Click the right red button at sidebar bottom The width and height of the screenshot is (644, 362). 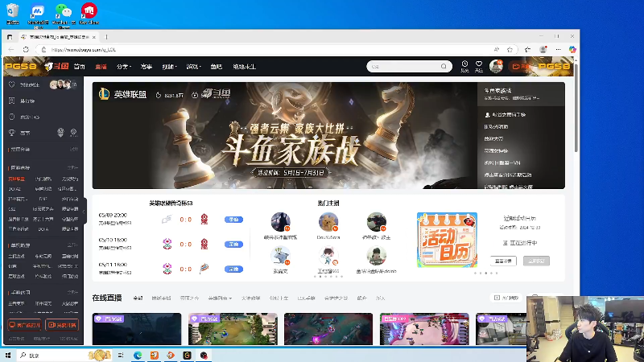62,325
